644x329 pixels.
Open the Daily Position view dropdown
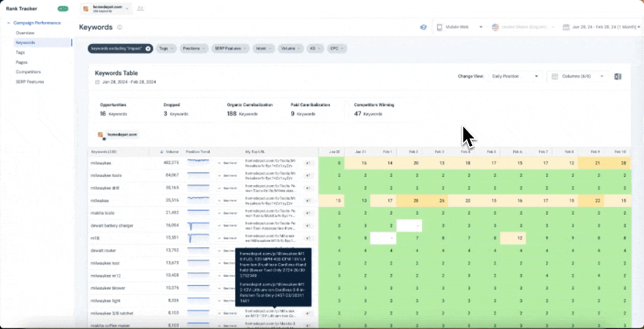[x=515, y=76]
